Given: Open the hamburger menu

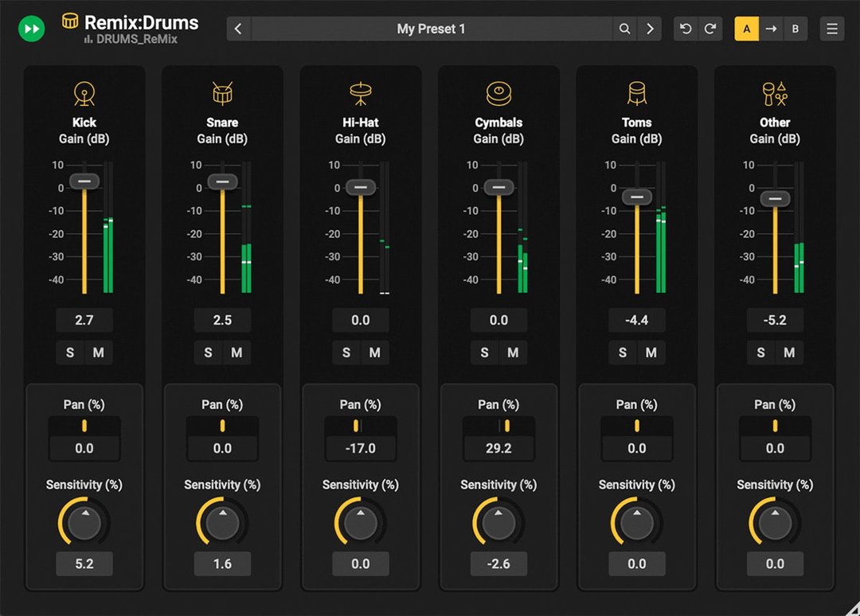Looking at the screenshot, I should 831,29.
